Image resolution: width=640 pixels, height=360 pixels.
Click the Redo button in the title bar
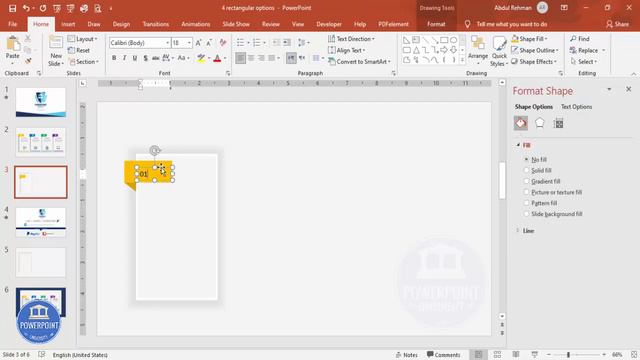click(x=43, y=8)
